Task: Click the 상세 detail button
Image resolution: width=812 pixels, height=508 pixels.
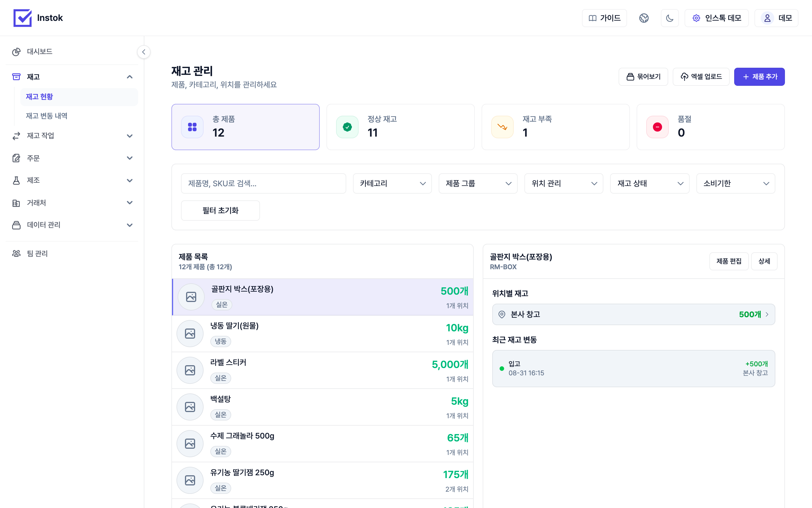Action: pos(764,261)
